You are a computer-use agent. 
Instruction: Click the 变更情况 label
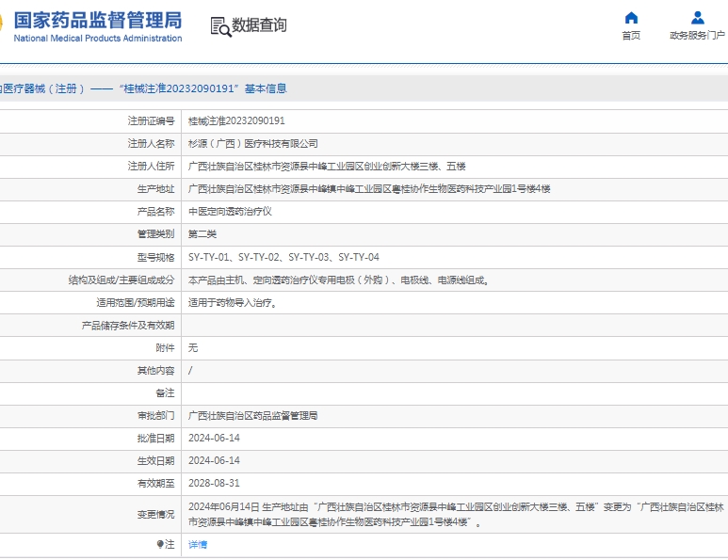click(x=156, y=515)
